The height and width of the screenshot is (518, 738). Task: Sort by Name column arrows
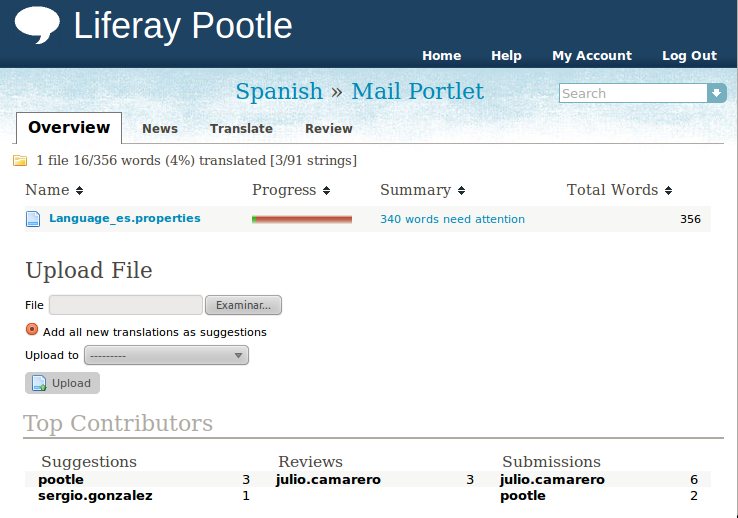tap(80, 191)
